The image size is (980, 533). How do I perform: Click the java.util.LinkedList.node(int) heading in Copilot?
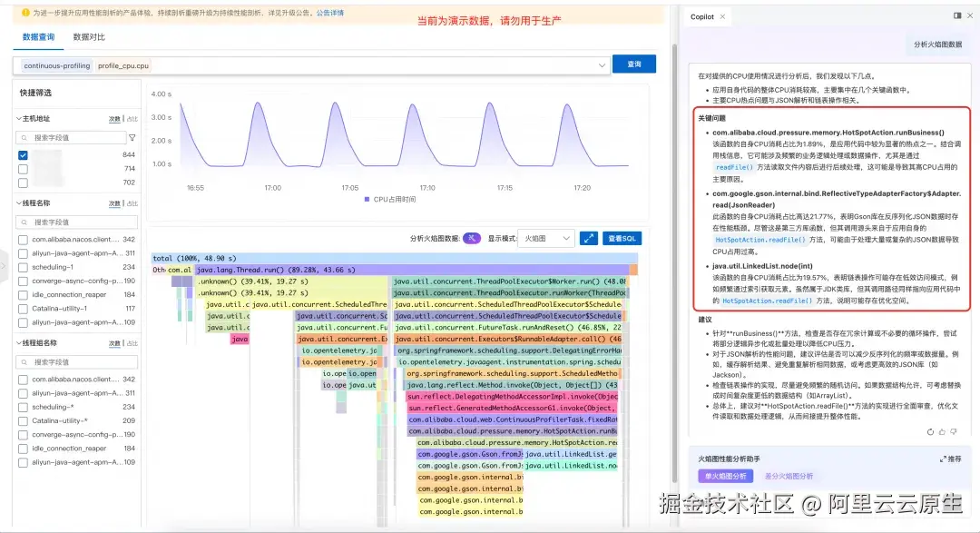click(762, 266)
